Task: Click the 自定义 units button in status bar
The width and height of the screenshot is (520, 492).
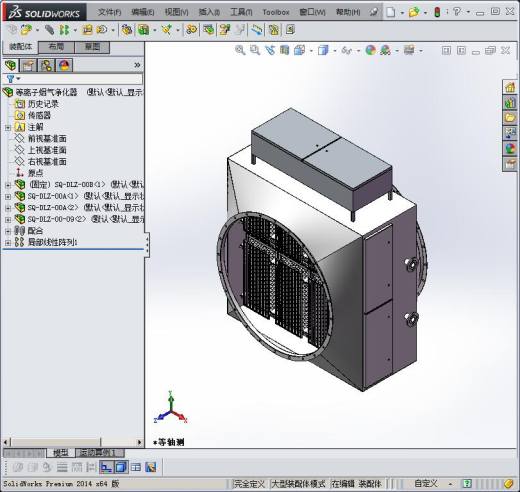Action: [426, 483]
